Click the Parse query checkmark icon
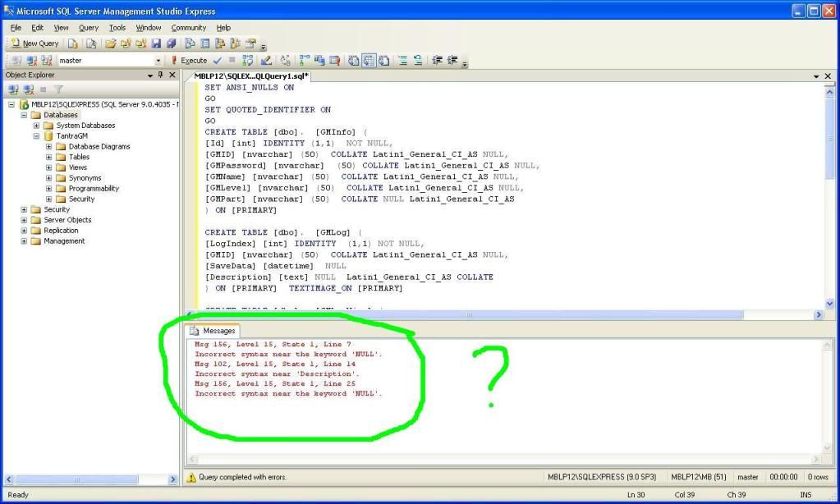 pos(217,61)
